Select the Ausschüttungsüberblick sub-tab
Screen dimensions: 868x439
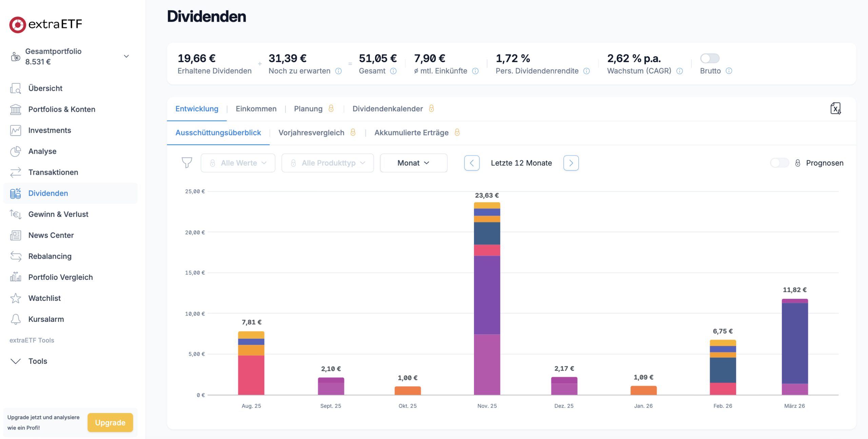[x=218, y=132]
